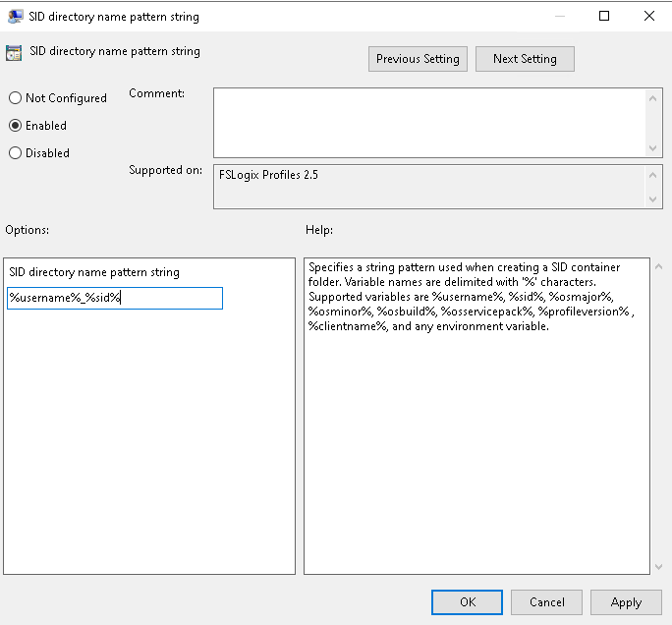Screen dimensions: 672x625
Task: Select the Disabled radio button
Action: click(15, 153)
